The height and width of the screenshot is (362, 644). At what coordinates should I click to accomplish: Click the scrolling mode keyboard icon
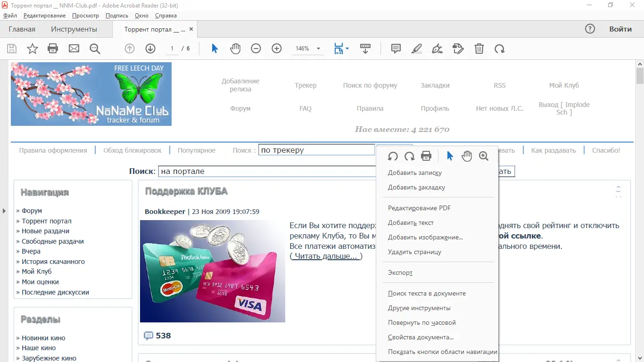pyautogui.click(x=365, y=49)
